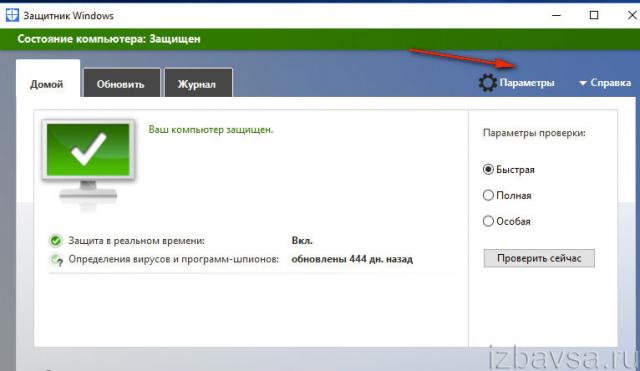Click 'обновлены 444 дн. назад' value

[352, 259]
